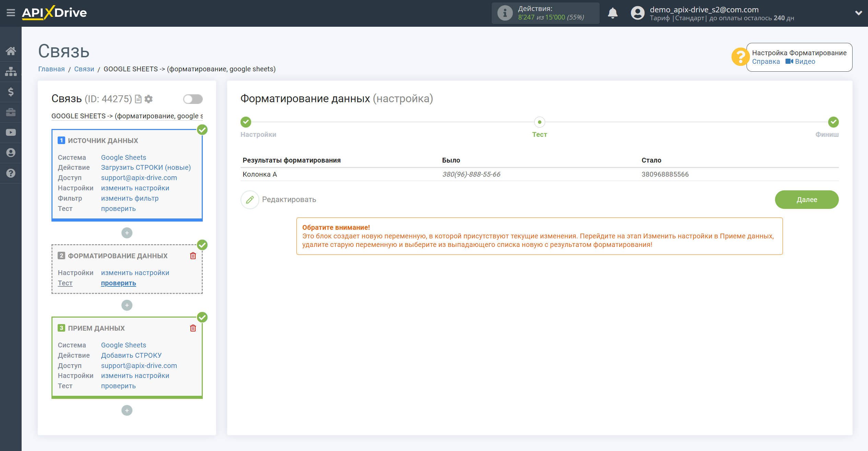Click source проверить test link
868x451 pixels.
[x=118, y=209]
